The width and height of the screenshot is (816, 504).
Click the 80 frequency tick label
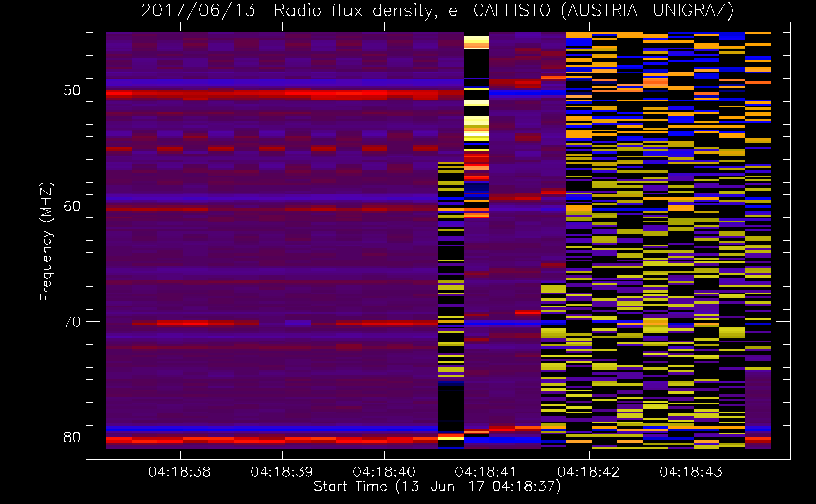(72, 437)
